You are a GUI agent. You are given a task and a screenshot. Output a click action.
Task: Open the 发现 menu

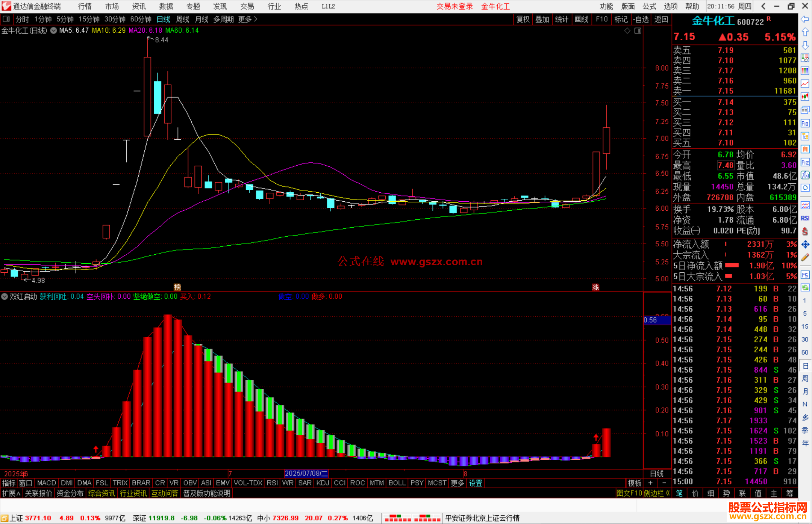point(220,6)
